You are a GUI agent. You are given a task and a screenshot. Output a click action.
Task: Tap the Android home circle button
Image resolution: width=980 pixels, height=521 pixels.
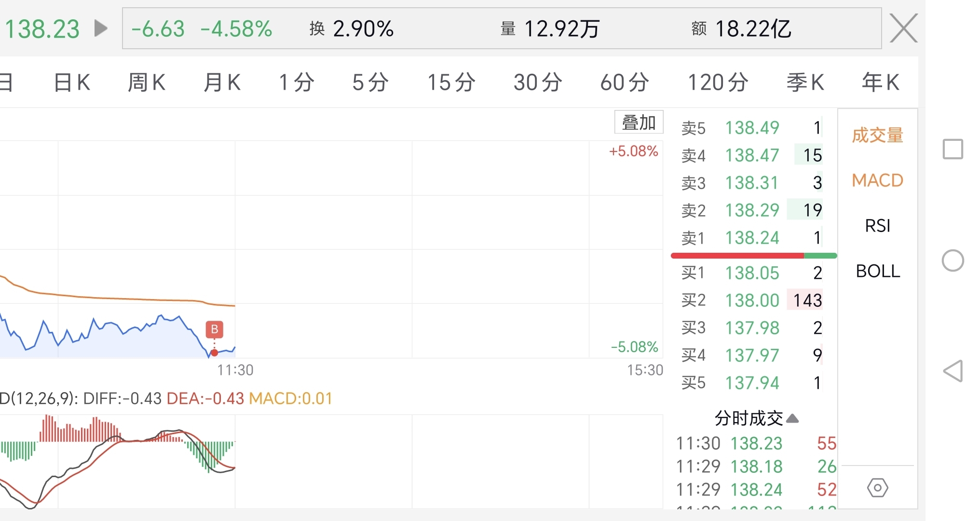(953, 261)
